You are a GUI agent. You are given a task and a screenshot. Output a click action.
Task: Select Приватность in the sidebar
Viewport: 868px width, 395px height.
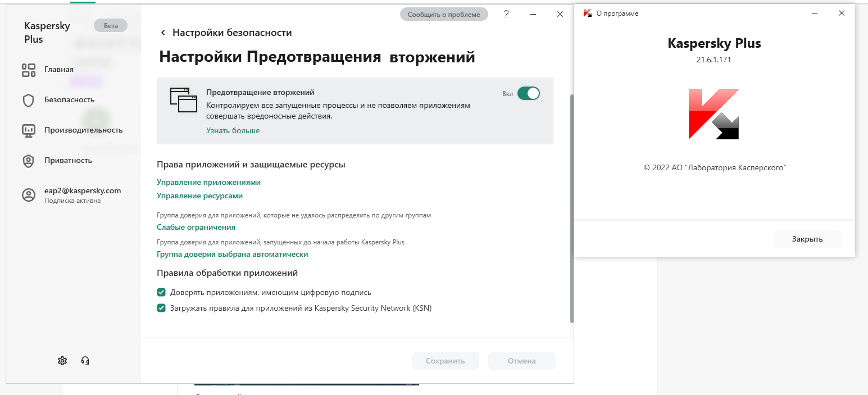(x=68, y=161)
